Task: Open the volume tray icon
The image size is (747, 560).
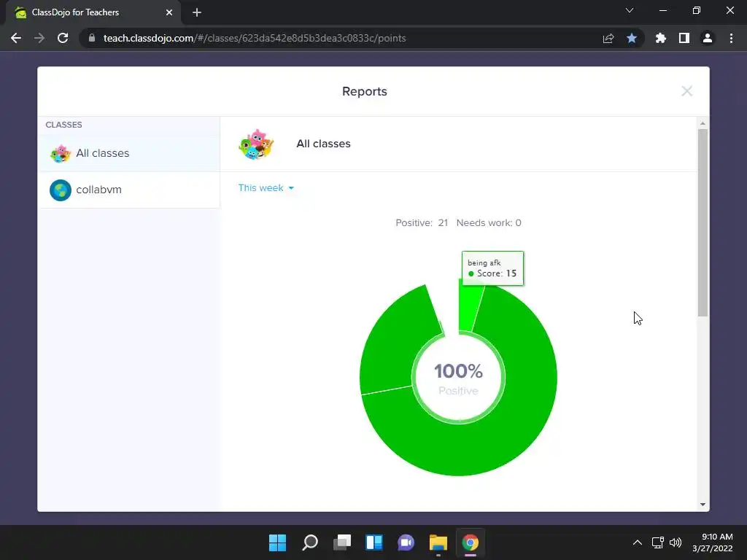Action: point(676,542)
